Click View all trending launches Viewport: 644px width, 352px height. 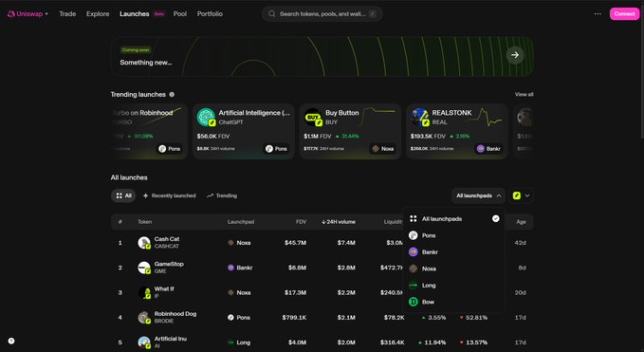(524, 95)
